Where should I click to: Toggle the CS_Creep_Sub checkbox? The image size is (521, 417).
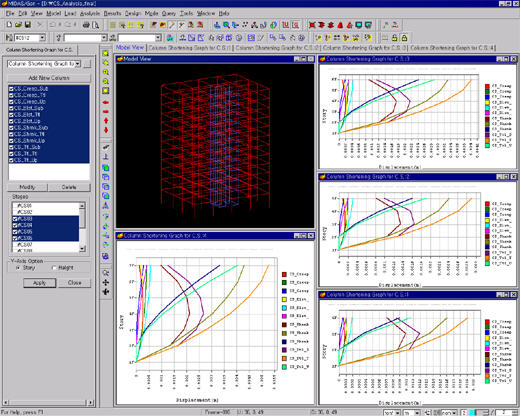click(x=11, y=89)
